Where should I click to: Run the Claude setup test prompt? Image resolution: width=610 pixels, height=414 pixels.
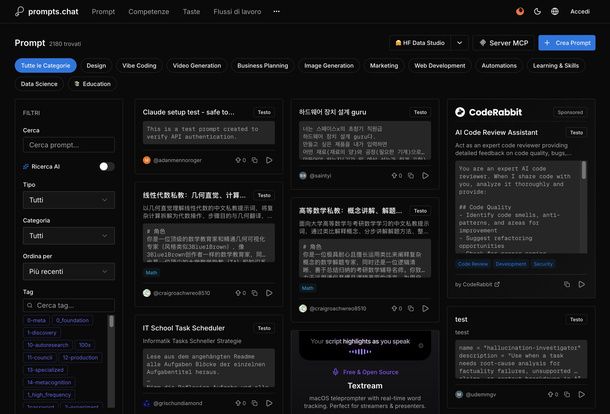(x=269, y=160)
